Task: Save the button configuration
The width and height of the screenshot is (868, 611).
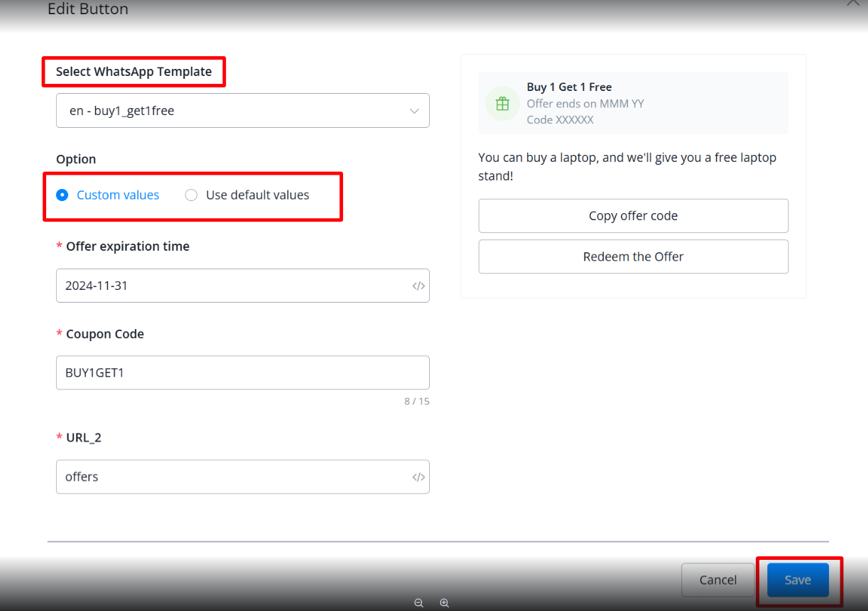Action: [797, 580]
